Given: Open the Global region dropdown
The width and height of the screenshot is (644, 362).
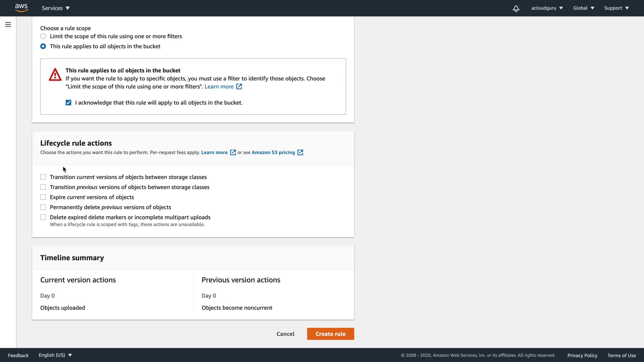Looking at the screenshot, I should pos(583,8).
